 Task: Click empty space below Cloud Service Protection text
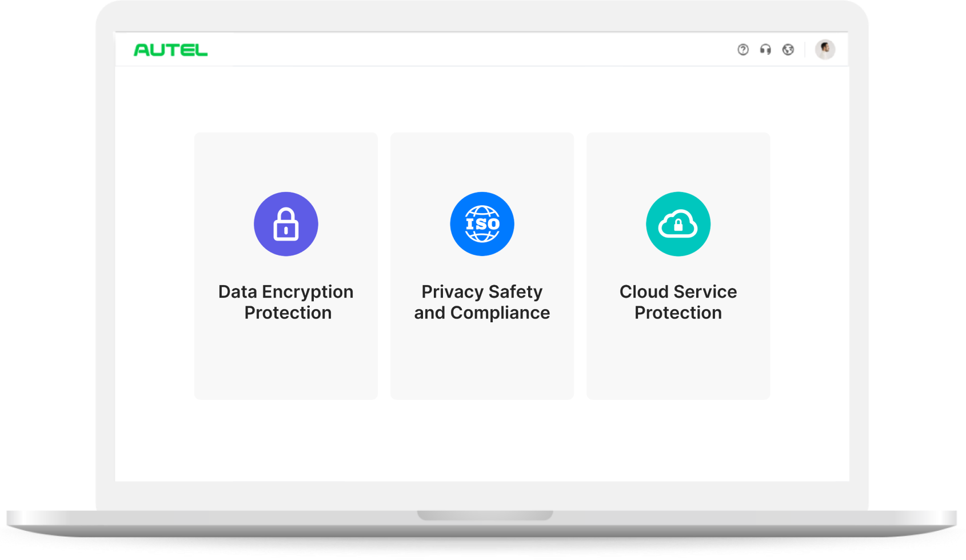[678, 360]
